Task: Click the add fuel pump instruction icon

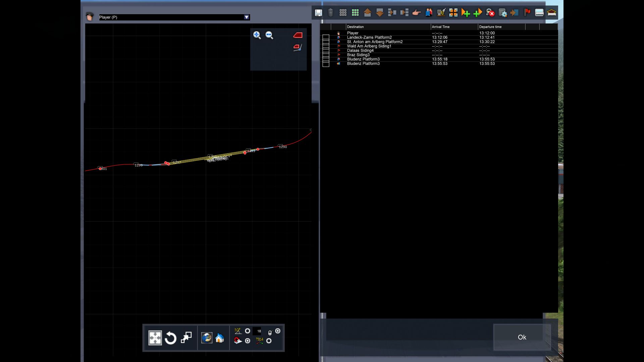Action: click(441, 13)
